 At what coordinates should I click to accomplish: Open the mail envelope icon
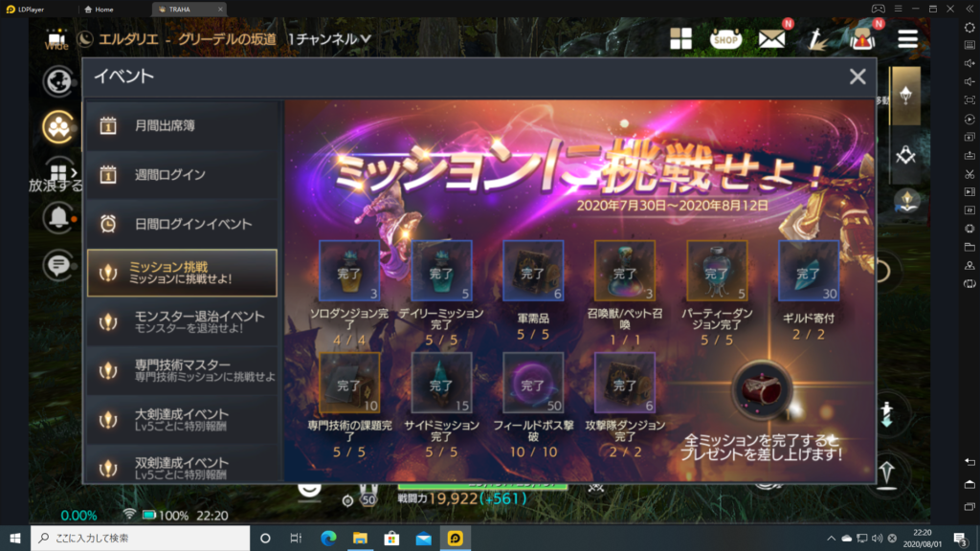click(x=772, y=38)
